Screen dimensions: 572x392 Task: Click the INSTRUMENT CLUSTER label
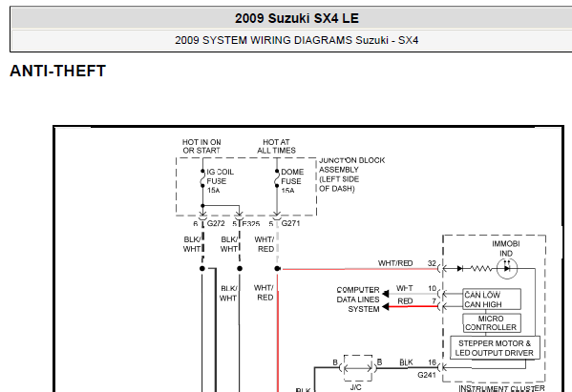(501, 388)
